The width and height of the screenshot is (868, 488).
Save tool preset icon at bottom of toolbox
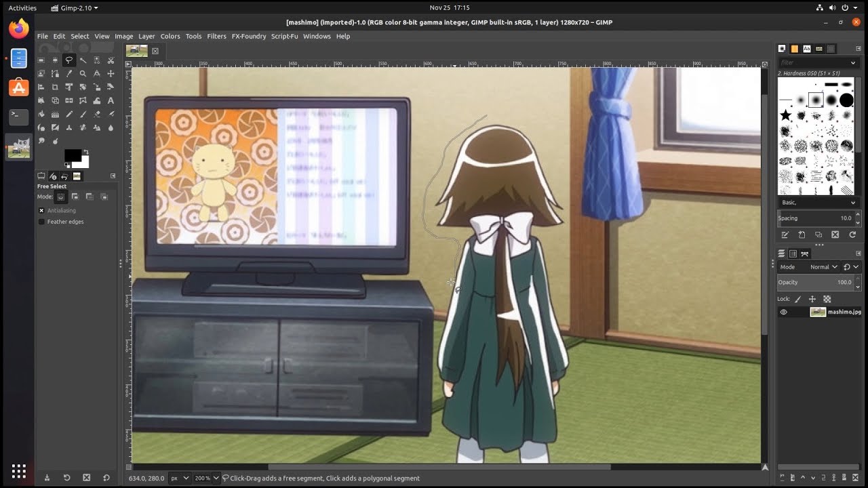[47, 477]
